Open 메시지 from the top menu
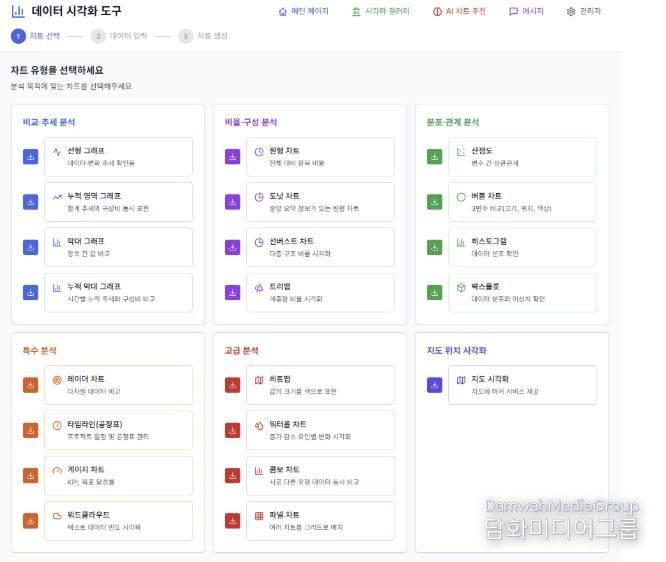This screenshot has height=562, width=666. pyautogui.click(x=526, y=12)
